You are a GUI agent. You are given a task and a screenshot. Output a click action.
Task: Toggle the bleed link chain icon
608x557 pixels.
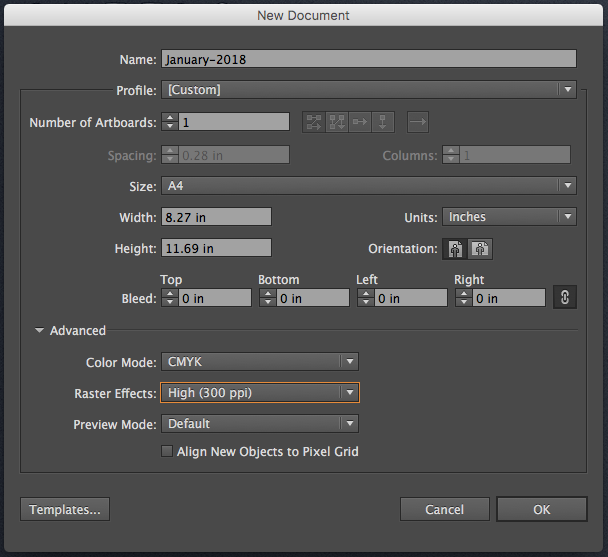click(x=565, y=298)
